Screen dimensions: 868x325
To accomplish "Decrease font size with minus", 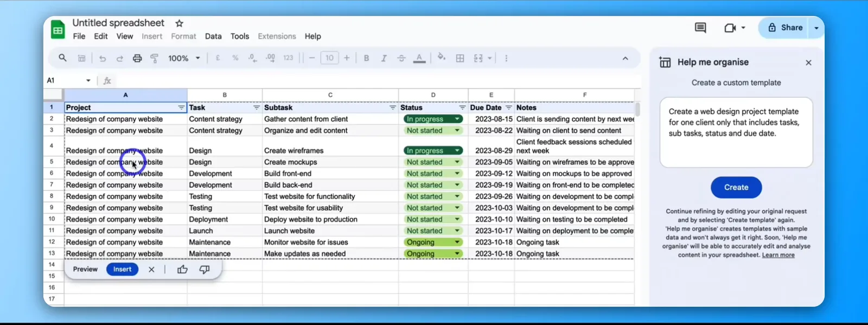I will click(312, 58).
